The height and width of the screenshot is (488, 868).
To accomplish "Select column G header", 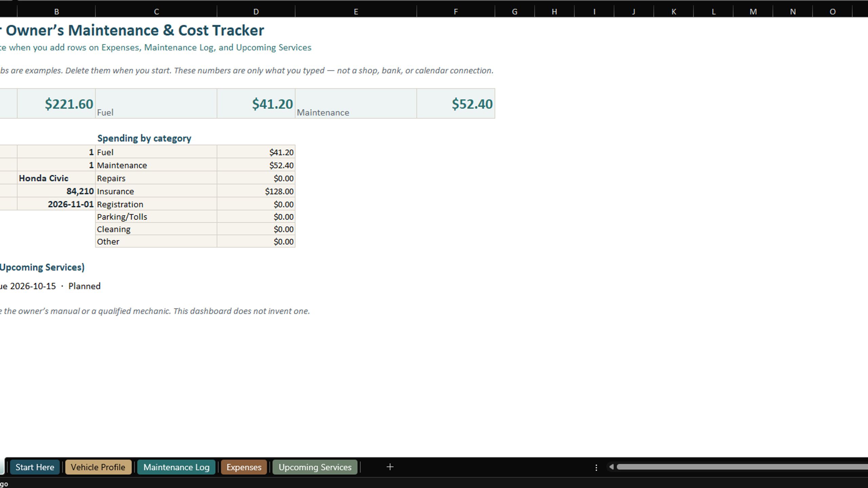I will (515, 12).
